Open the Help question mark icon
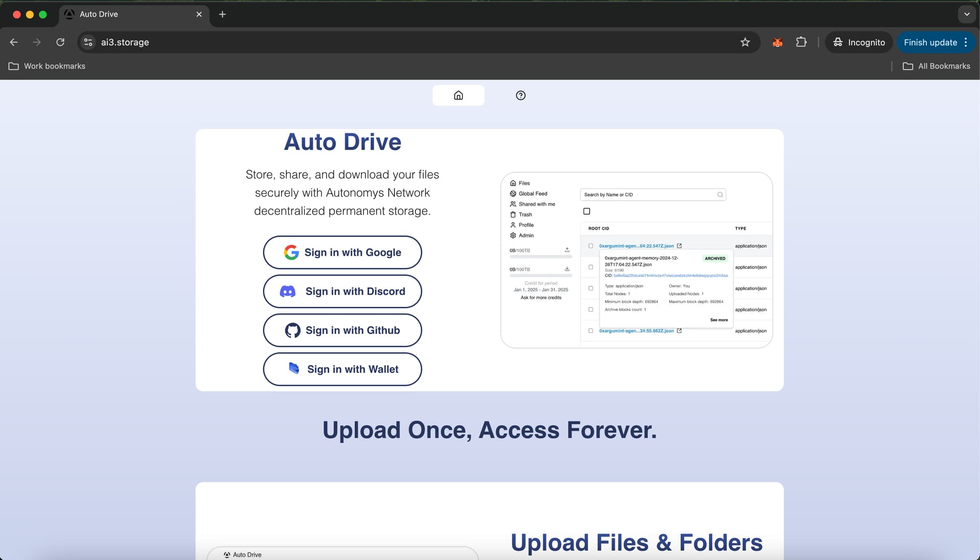 point(521,95)
